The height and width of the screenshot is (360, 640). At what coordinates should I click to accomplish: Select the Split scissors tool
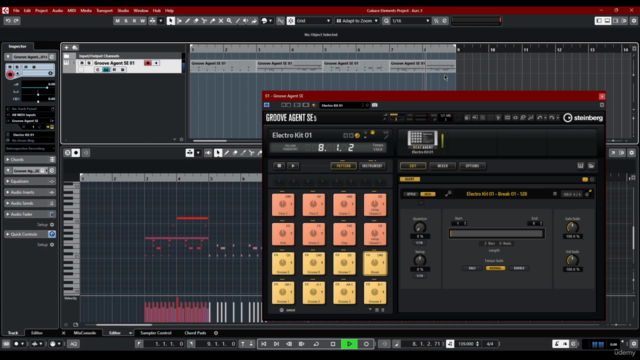tap(204, 21)
